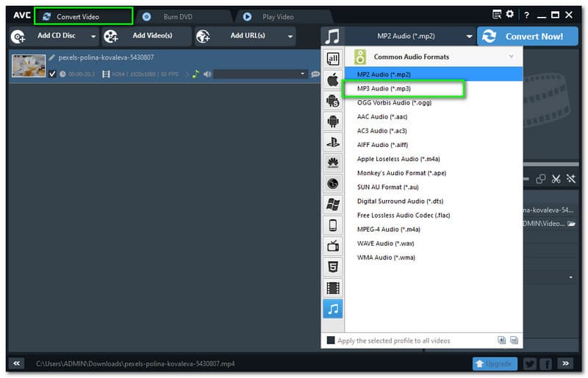Enable apply selected profile to all videos
This screenshot has width=588, height=378.
[x=330, y=340]
